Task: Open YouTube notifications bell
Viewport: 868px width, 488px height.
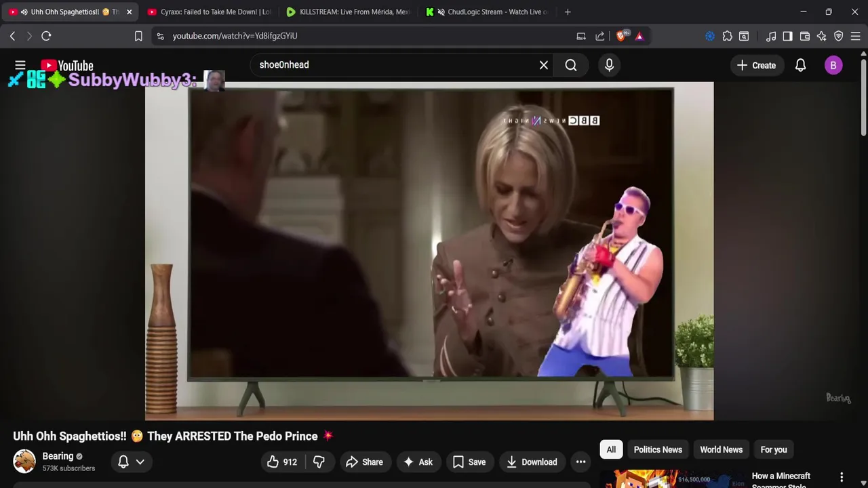Action: click(x=801, y=65)
